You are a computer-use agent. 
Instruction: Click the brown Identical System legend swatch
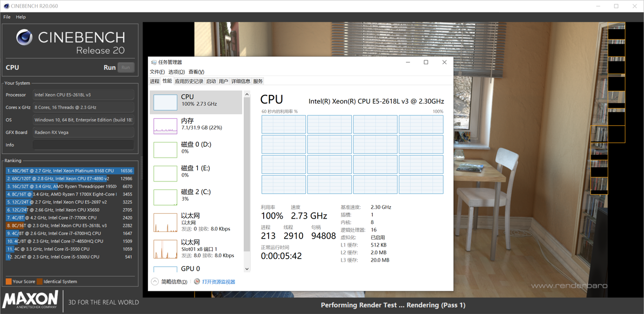coord(39,282)
